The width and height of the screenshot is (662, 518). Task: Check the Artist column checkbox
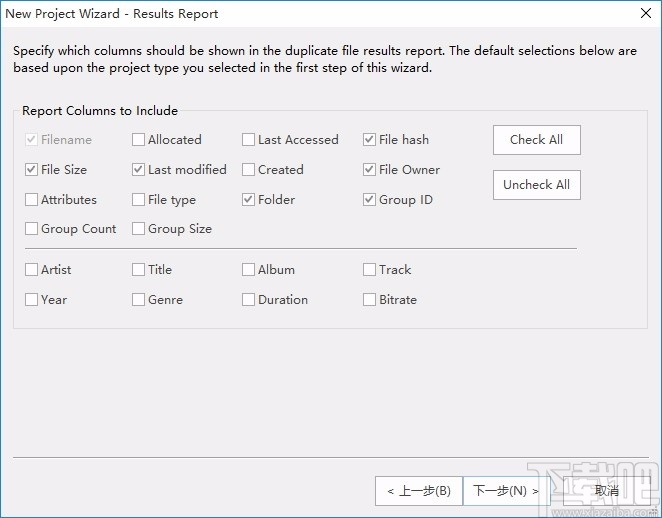coord(31,270)
